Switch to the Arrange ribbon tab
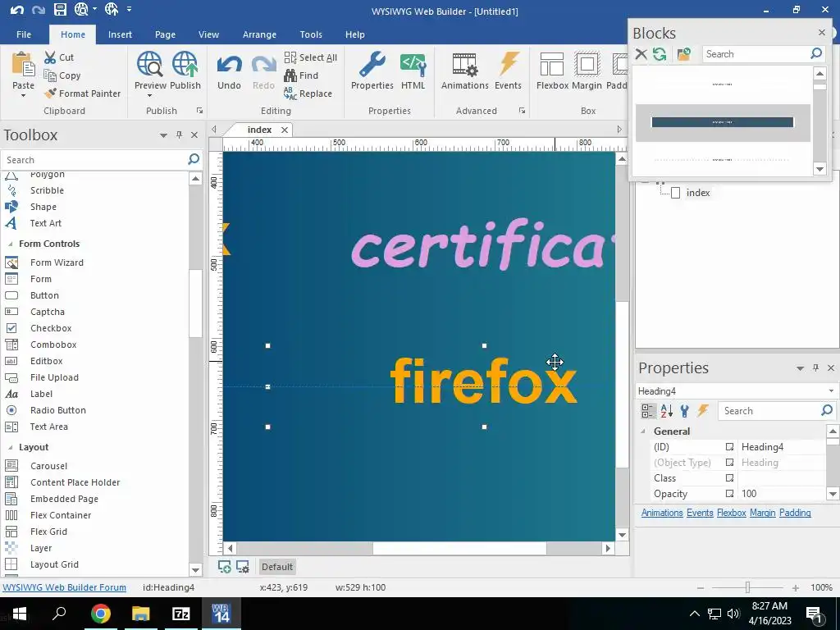Image resolution: width=840 pixels, height=630 pixels. point(259,34)
